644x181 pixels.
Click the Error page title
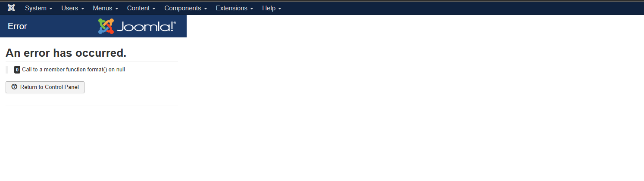[17, 26]
